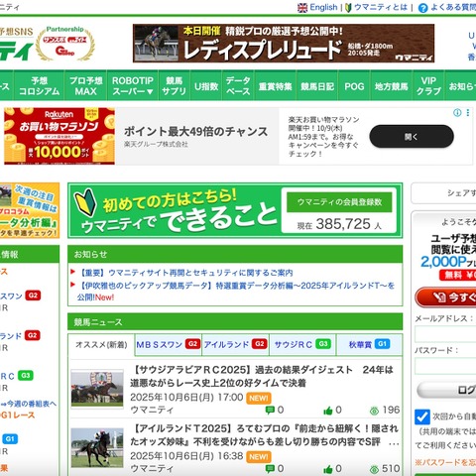Open よくある質問 help page
This screenshot has width=476, height=476.
tap(453, 7)
